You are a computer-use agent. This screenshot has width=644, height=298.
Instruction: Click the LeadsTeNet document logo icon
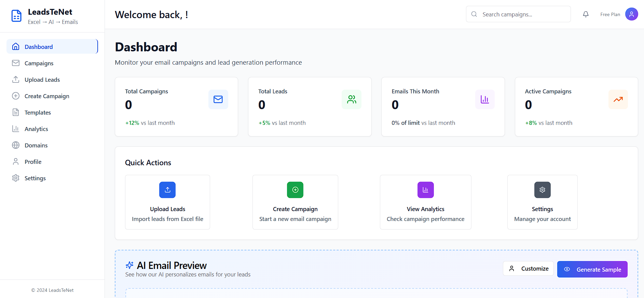(16, 16)
